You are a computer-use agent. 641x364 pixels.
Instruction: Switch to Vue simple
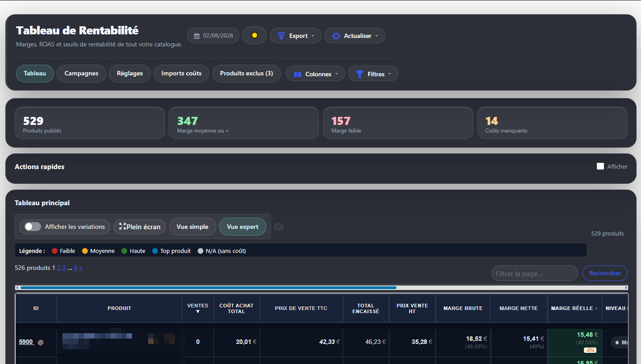[193, 227]
